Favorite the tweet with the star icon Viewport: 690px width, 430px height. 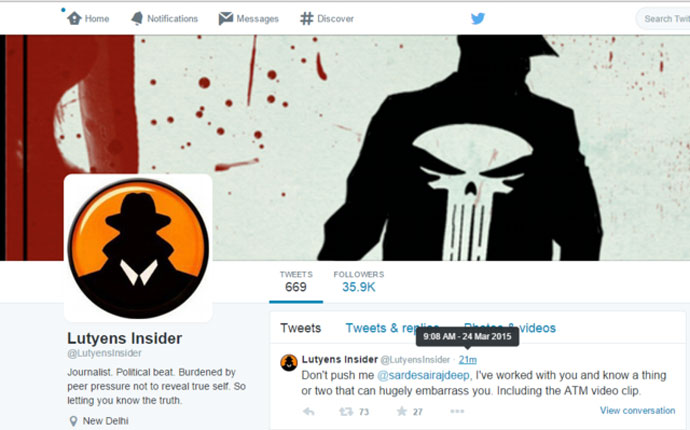tap(401, 411)
